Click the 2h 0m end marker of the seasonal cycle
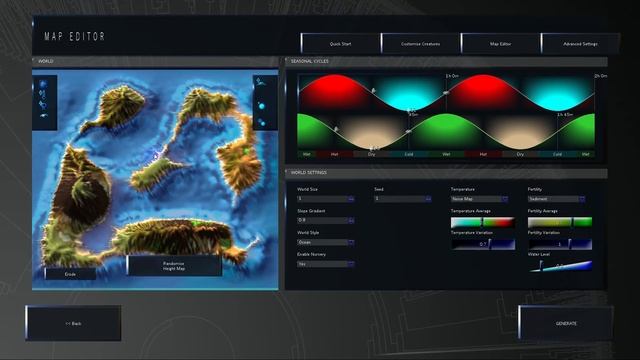This screenshot has height=360, width=640. [600, 76]
